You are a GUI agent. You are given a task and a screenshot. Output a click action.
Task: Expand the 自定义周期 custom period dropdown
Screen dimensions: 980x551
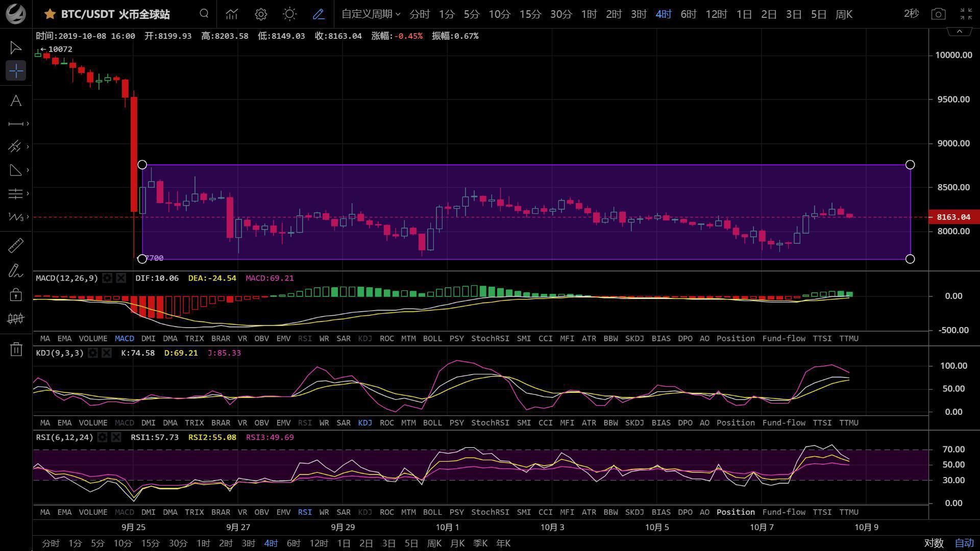click(x=371, y=14)
